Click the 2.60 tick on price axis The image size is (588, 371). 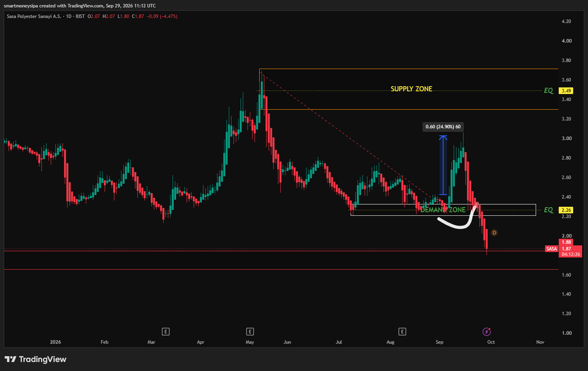tap(566, 178)
